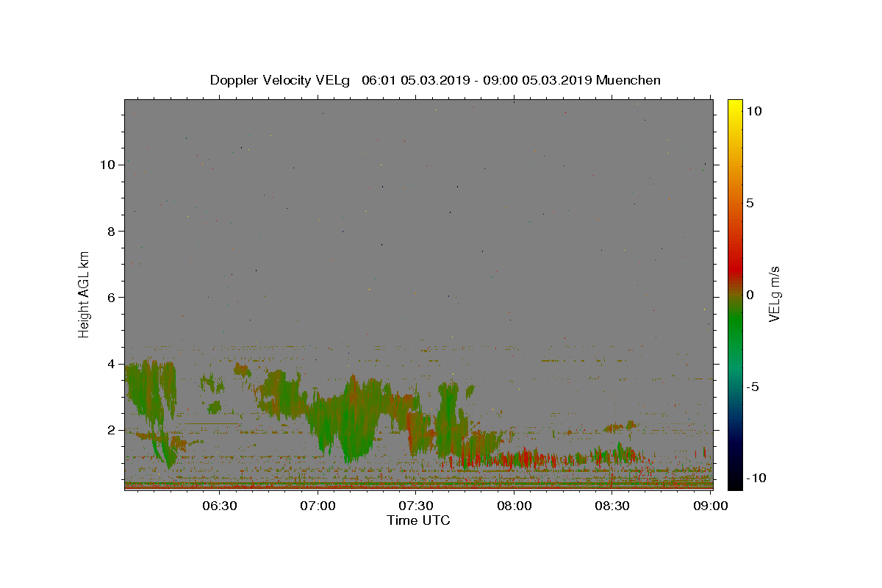Image resolution: width=882 pixels, height=588 pixels.
Task: Click the 07:30 time tick label
Action: pyautogui.click(x=416, y=506)
